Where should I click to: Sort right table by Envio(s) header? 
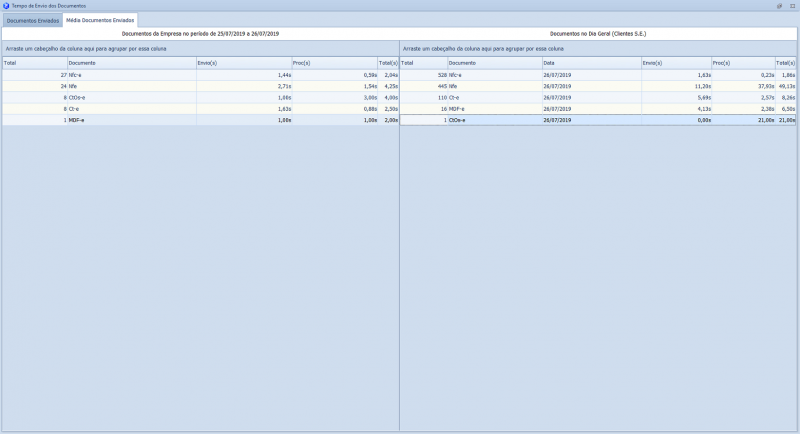(677, 63)
